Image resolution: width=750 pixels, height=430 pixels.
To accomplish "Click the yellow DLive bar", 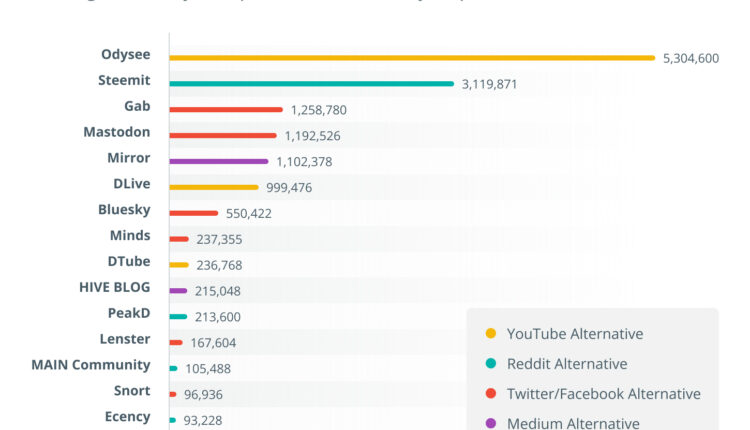I will [x=214, y=187].
